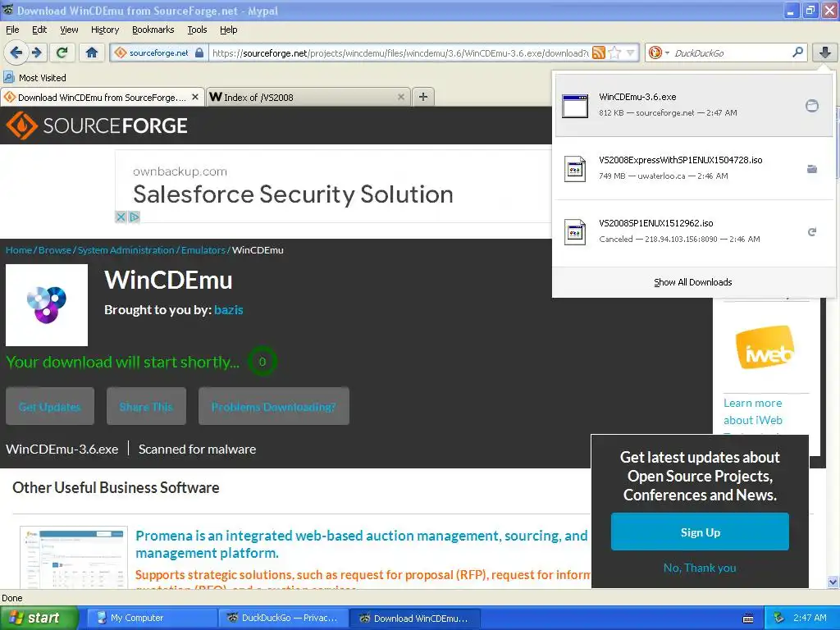Cancel the WinCDEmu-3.6.exe download icon
840x630 pixels.
[x=811, y=106]
